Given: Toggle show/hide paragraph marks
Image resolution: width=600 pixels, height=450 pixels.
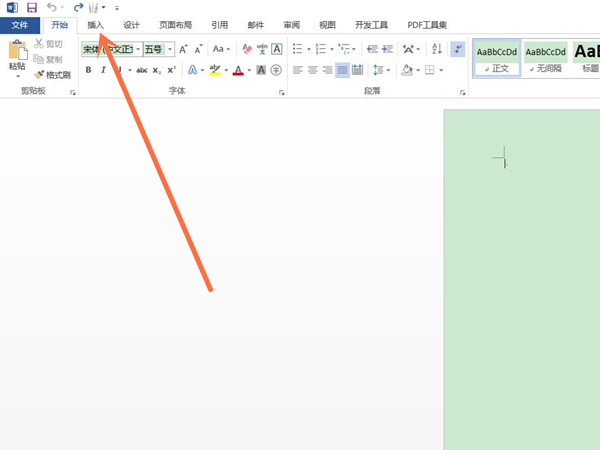Looking at the screenshot, I should [457, 49].
